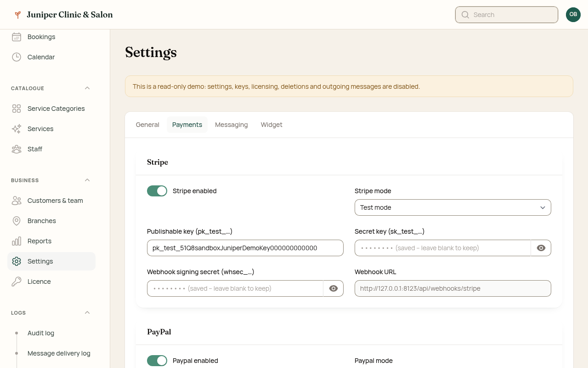
Task: Open the Branches page
Action: (51, 221)
